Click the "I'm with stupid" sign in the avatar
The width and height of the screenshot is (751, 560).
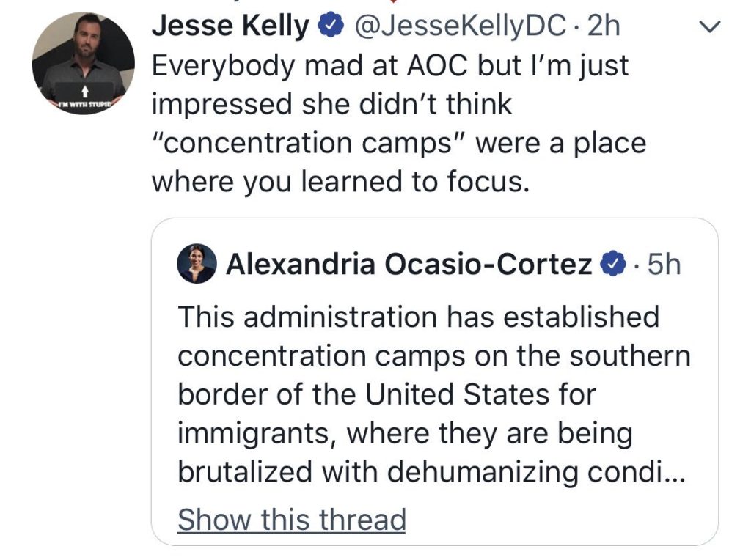83,101
